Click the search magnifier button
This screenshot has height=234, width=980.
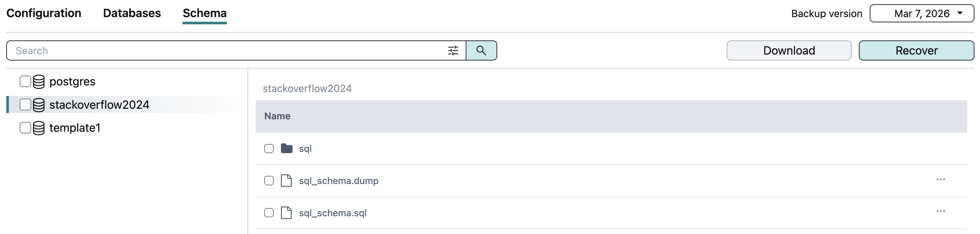(481, 51)
